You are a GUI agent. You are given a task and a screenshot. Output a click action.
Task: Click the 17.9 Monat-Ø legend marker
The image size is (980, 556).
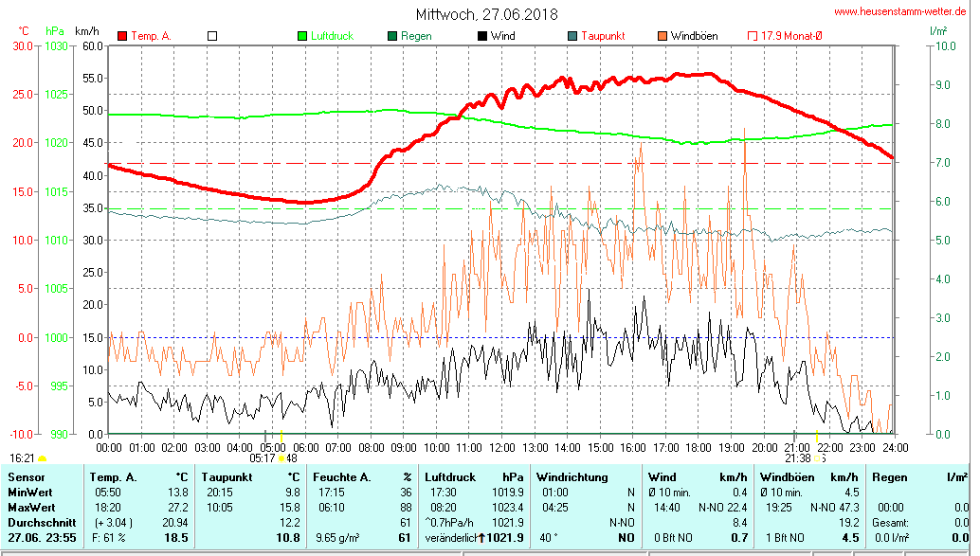[753, 36]
